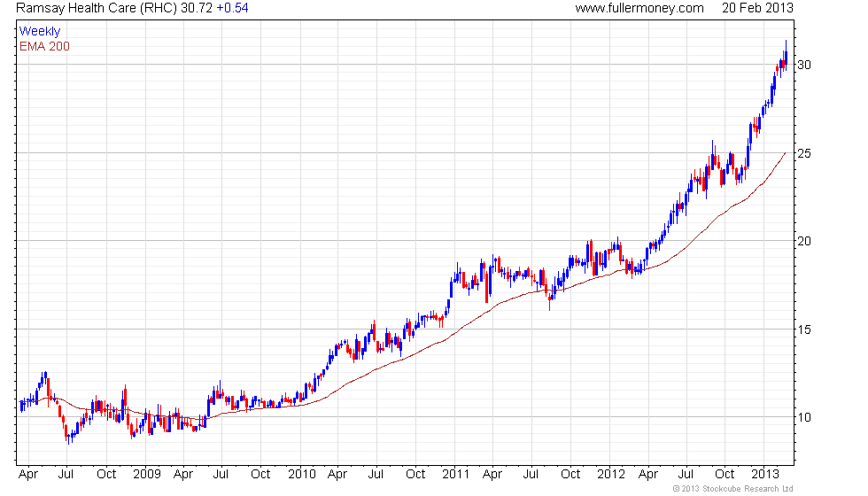Click the 20 price axis label
Viewport: 868px width, 496px height.
click(x=804, y=241)
